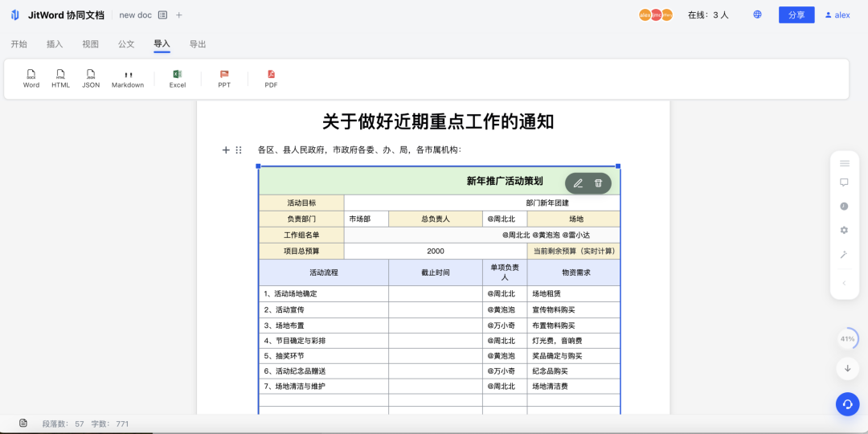This screenshot has width=868, height=434.
Task: Open the comments panel in sidebar
Action: [844, 182]
